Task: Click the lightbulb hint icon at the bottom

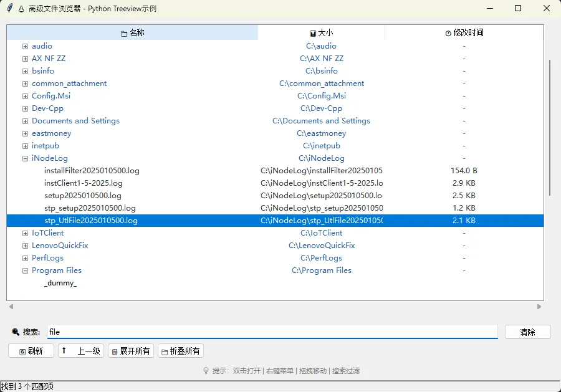Action: pos(206,371)
